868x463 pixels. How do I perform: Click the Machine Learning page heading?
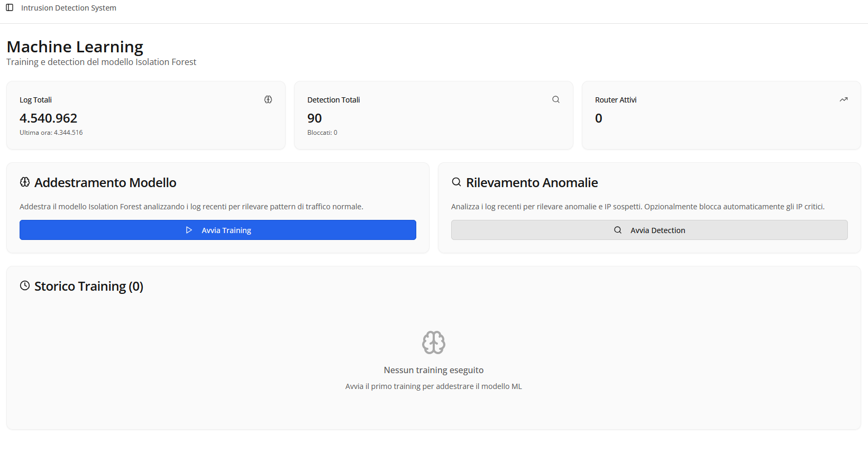[x=75, y=47]
